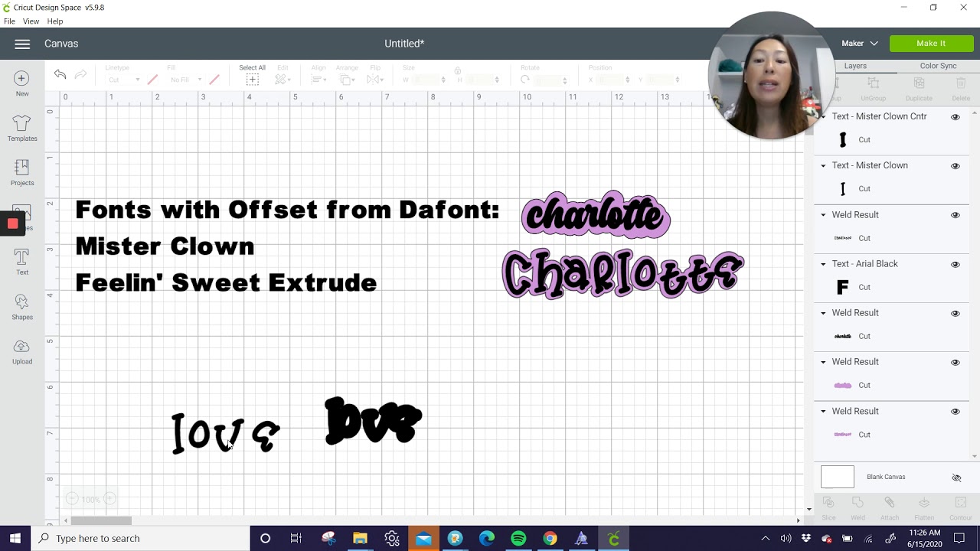Click the Make It button
This screenshot has height=551, width=980.
pos(931,44)
